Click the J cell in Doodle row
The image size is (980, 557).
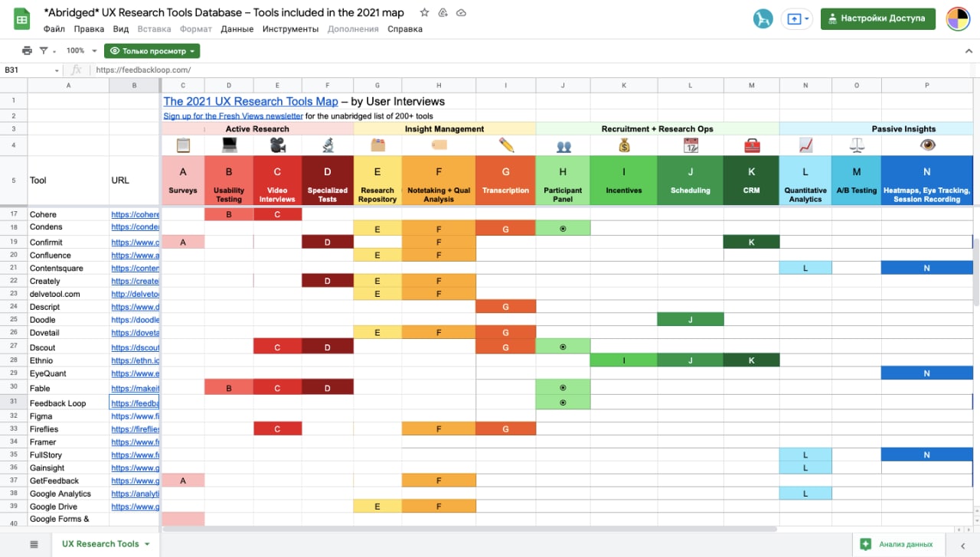click(x=690, y=319)
